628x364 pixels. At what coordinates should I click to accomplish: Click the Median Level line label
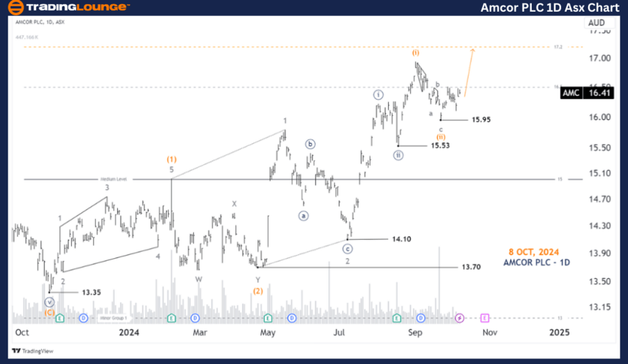112,179
